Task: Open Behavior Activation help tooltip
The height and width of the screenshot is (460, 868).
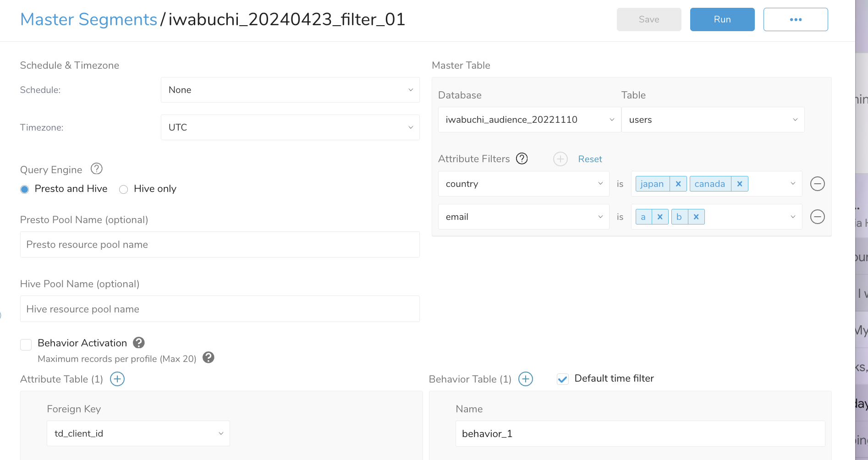Action: point(139,343)
